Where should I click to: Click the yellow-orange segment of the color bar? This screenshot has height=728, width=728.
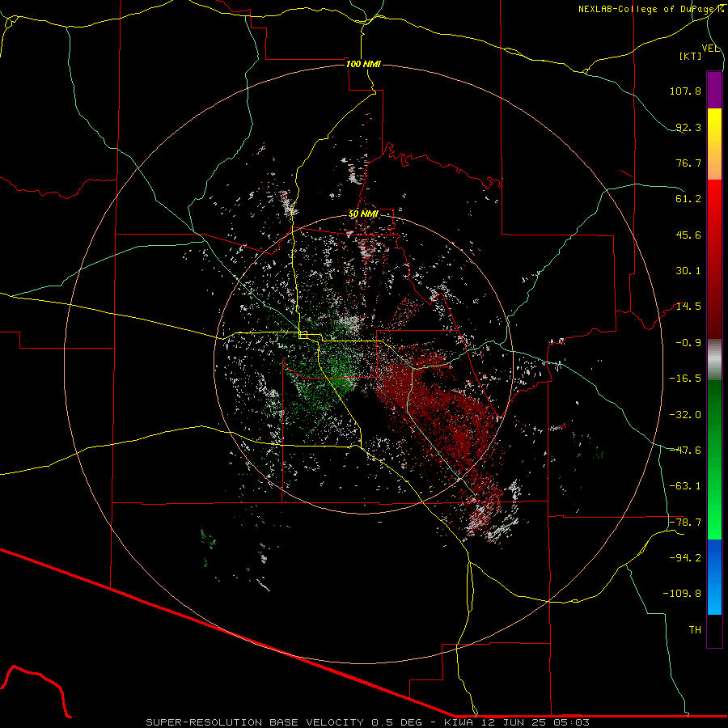click(x=714, y=144)
